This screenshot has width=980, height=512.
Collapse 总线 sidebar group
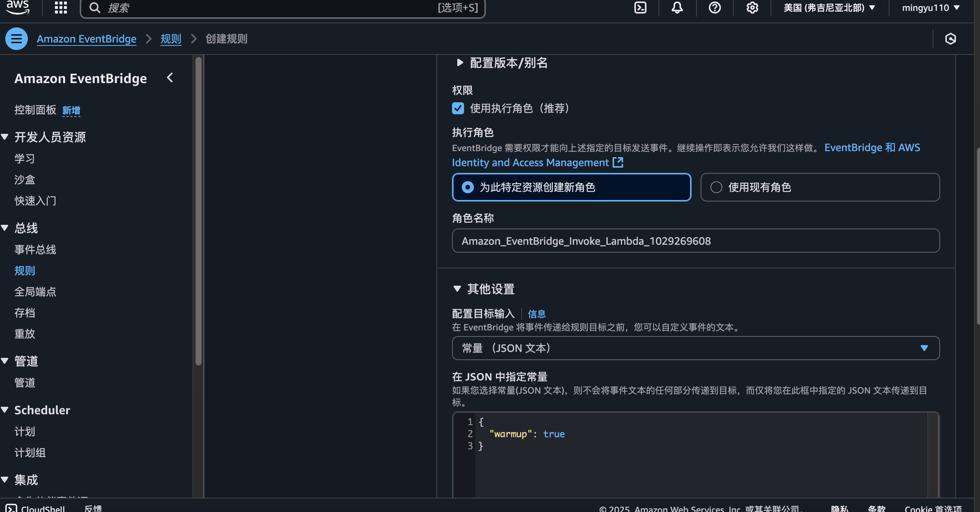5,228
